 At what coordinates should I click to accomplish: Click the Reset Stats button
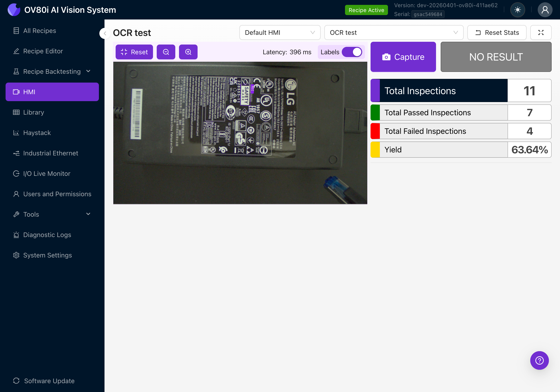(497, 32)
